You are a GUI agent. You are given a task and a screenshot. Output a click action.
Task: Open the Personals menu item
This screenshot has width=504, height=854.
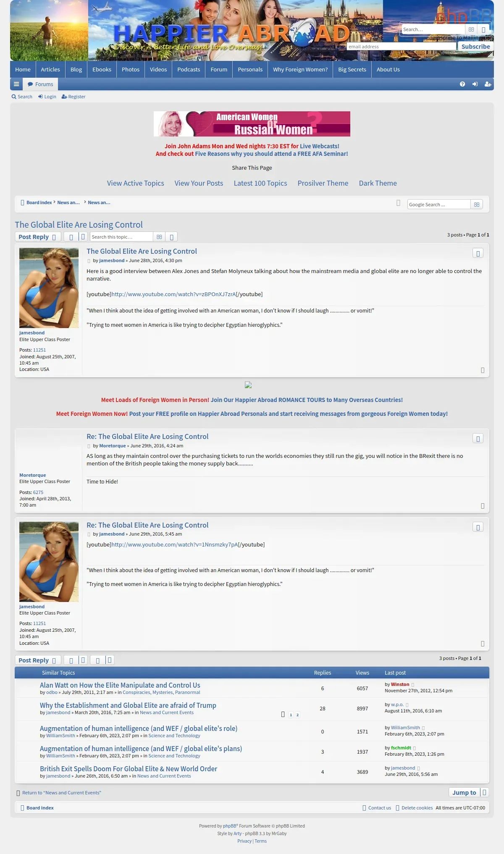pos(250,69)
